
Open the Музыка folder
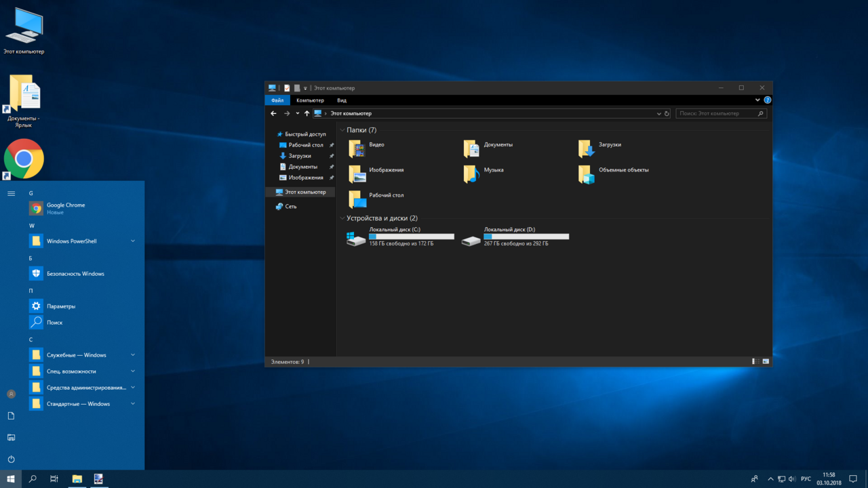[484, 174]
